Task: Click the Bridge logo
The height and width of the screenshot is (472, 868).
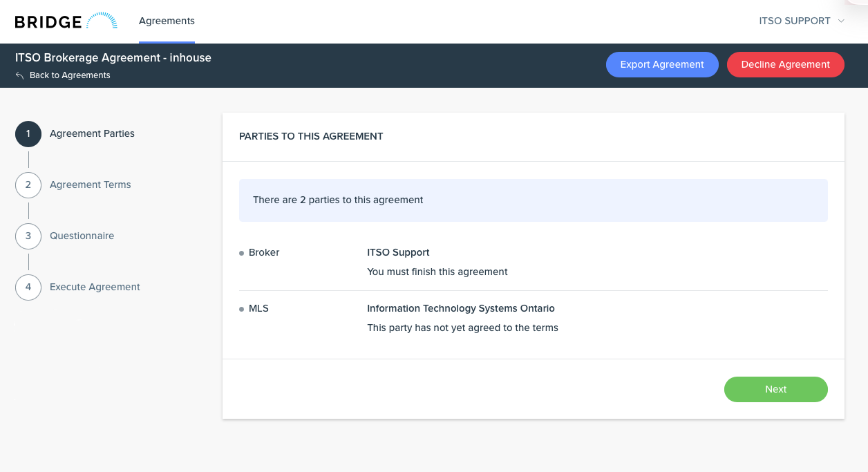Action: [x=66, y=21]
